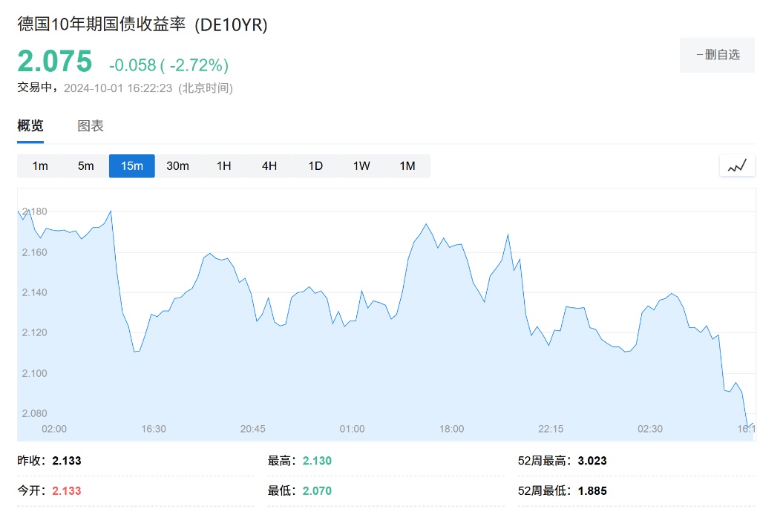Click the 最低 value 2.070
760x532 pixels.
tap(317, 491)
